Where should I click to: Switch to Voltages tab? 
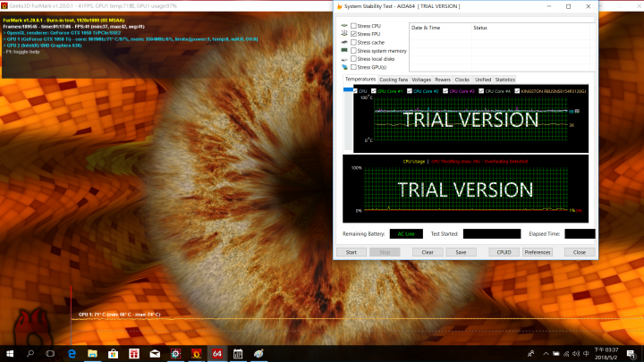(421, 80)
